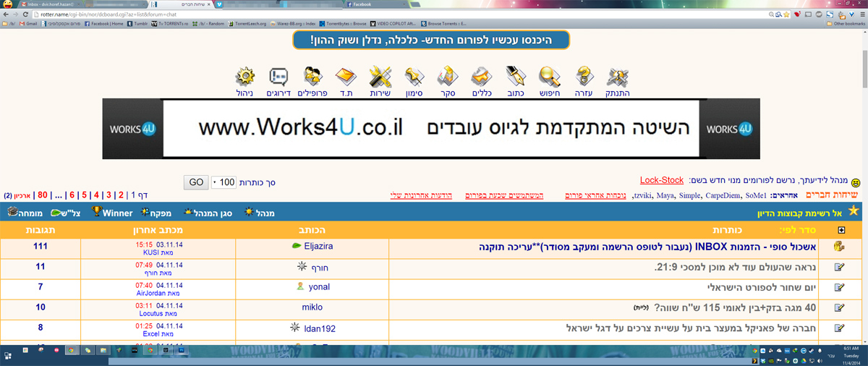The image size is (868, 366).
Task: Open the Profiles (פרופילים) users icon
Action: [314, 77]
